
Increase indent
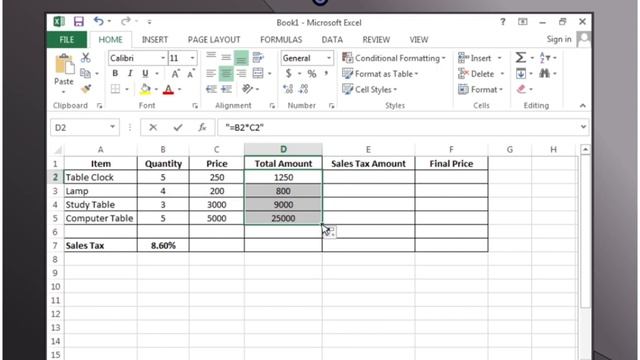click(227, 89)
